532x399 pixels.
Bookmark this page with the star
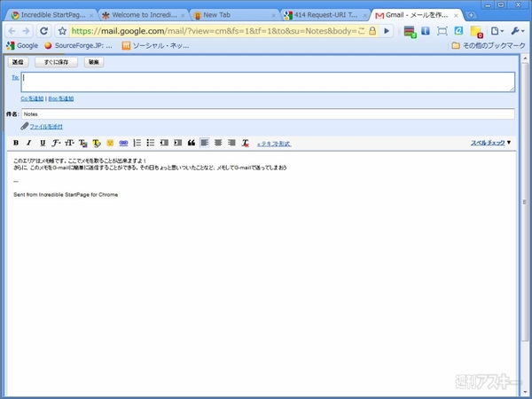(x=62, y=31)
